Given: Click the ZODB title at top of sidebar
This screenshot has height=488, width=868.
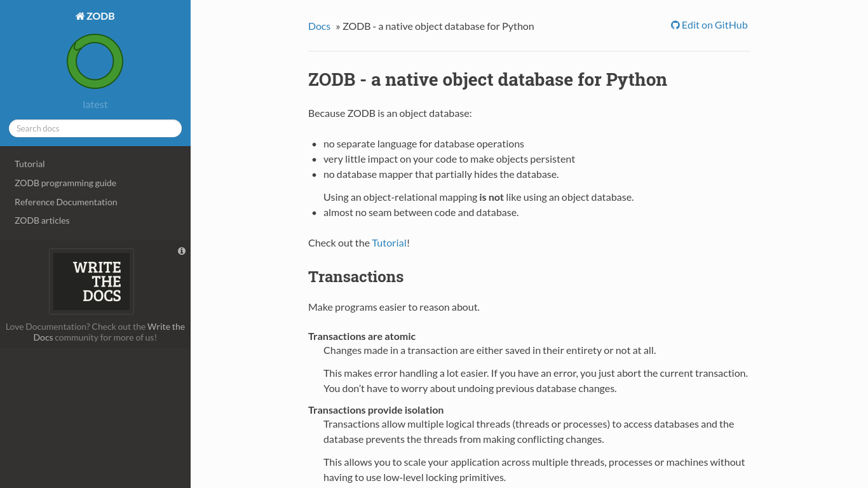Looking at the screenshot, I should click(100, 16).
